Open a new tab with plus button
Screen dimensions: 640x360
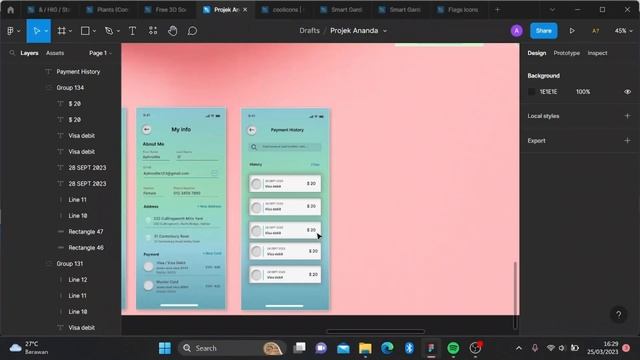[x=497, y=10]
